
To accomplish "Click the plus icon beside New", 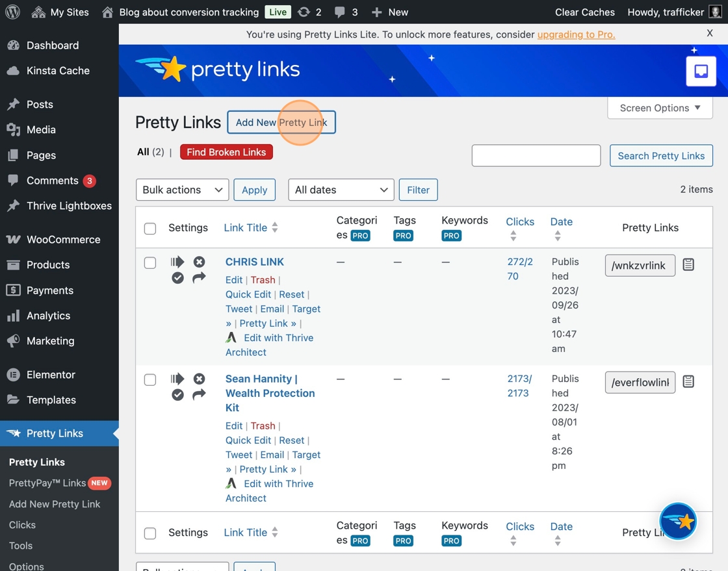I will 376,12.
